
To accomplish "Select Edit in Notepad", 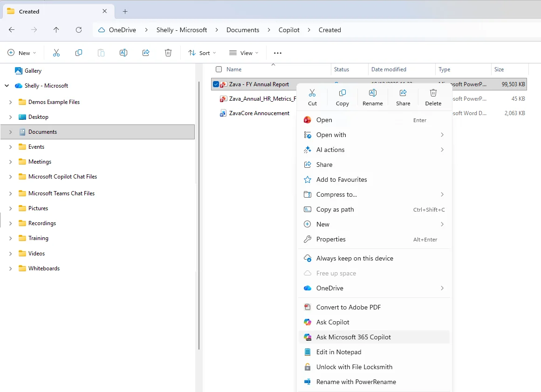I will 375,352.
